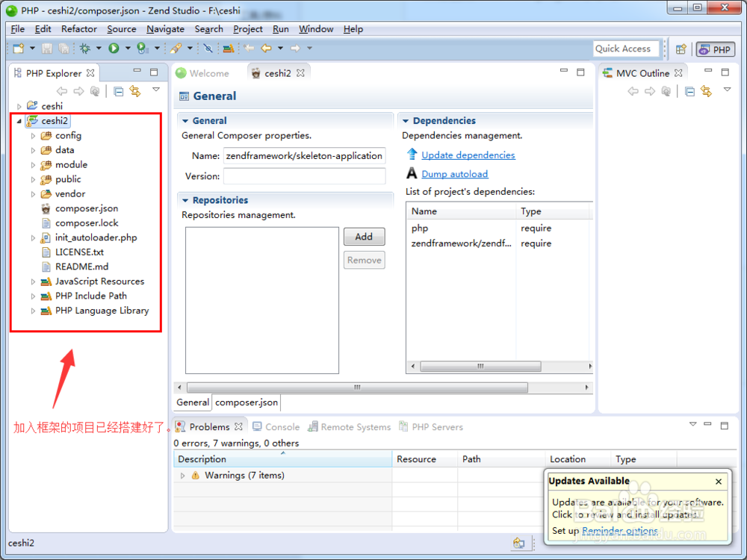The width and height of the screenshot is (747, 560).
Task: Open the Refactor menu
Action: 79,29
